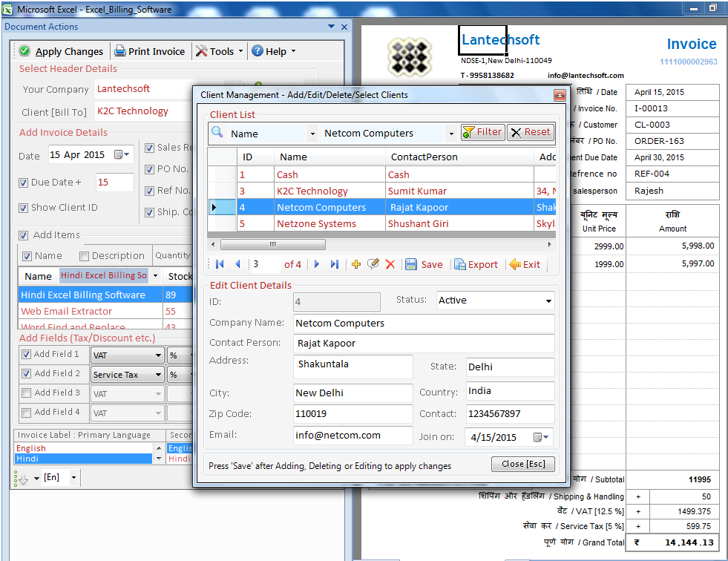Click the edit client pencil icon
The width and height of the screenshot is (728, 561).
[x=373, y=264]
